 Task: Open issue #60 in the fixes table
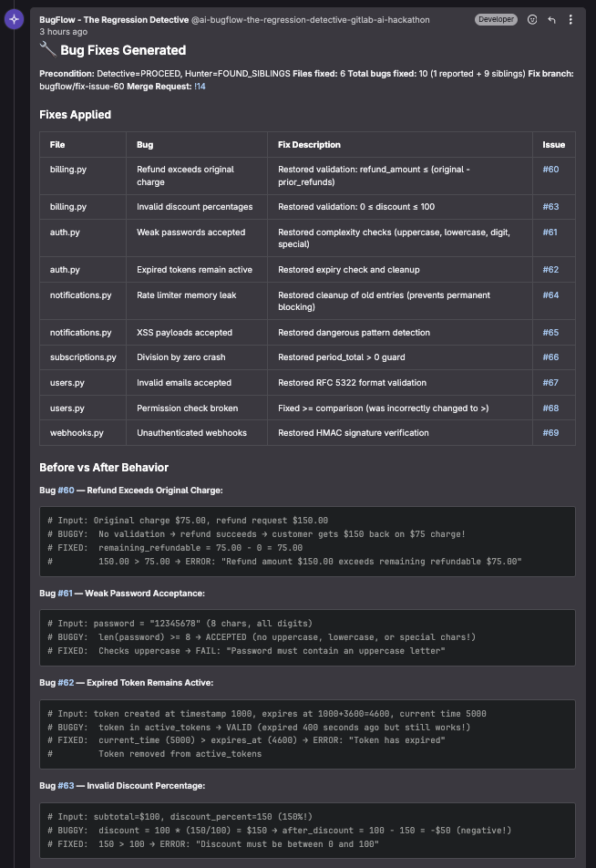550,170
